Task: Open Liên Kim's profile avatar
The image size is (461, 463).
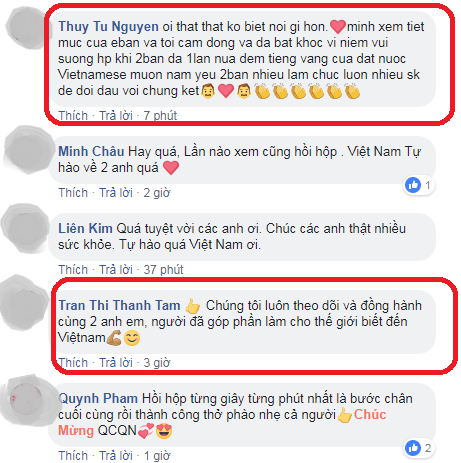Action: coord(25,228)
